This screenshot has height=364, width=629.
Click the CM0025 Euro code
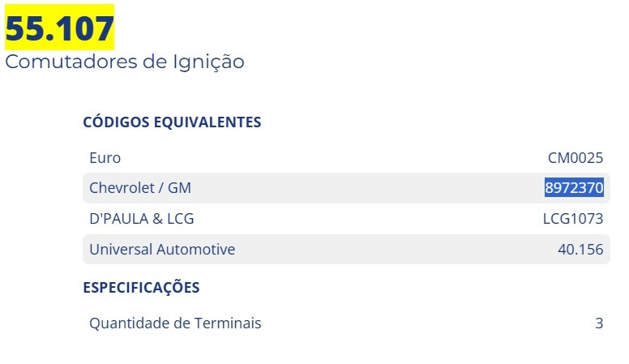point(576,158)
